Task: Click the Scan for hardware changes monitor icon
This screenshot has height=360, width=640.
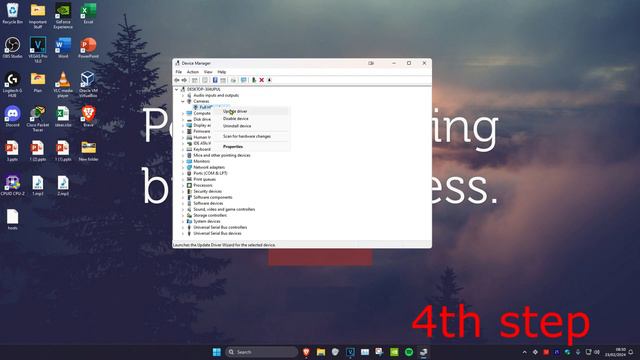Action: (244, 80)
